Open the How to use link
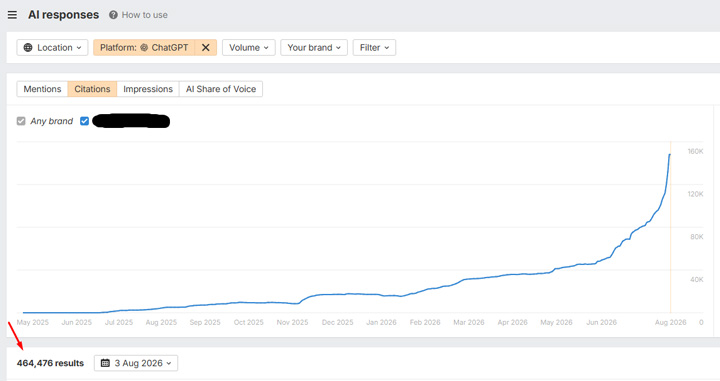720x381 pixels. click(x=144, y=15)
